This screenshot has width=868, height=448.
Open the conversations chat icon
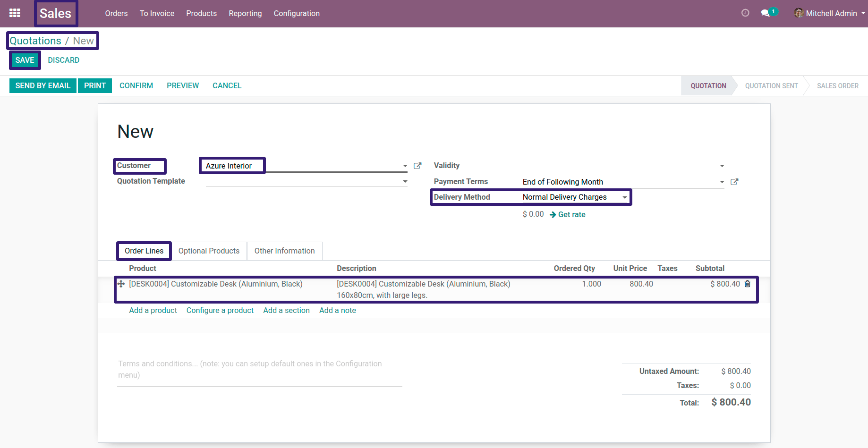(x=766, y=13)
